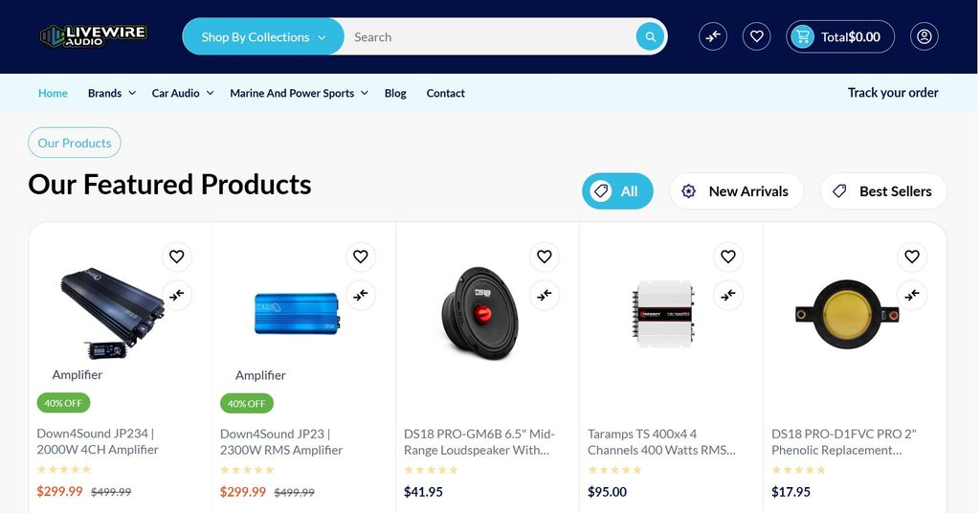Expand the Shop By Collections dropdown
980x513 pixels.
tap(263, 37)
